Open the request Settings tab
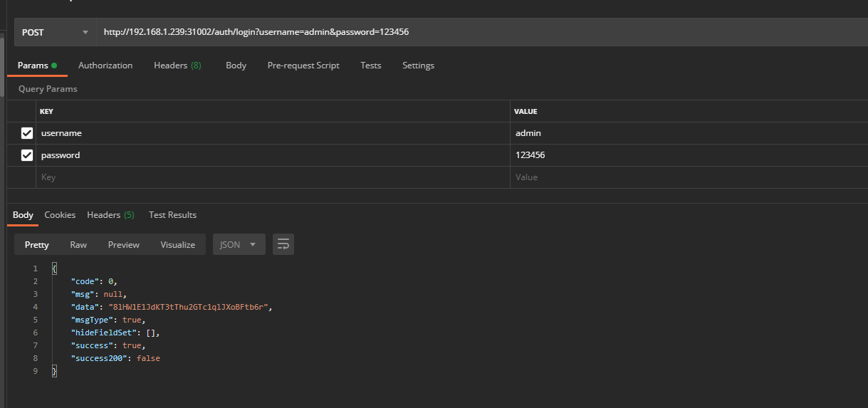Image resolution: width=868 pixels, height=408 pixels. coord(418,66)
